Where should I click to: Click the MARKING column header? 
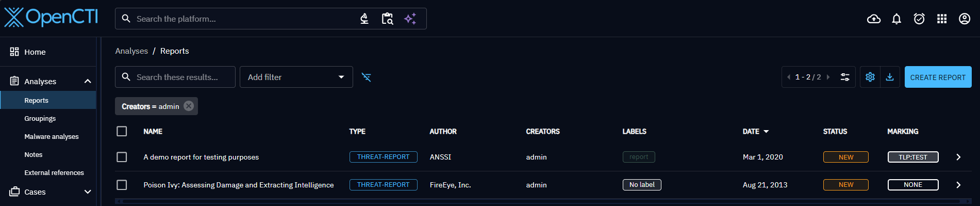[x=903, y=132]
